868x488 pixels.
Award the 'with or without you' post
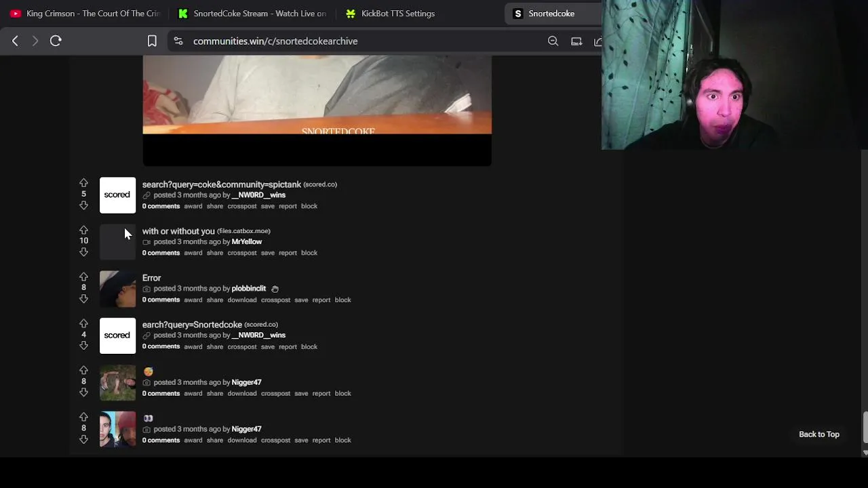193,253
